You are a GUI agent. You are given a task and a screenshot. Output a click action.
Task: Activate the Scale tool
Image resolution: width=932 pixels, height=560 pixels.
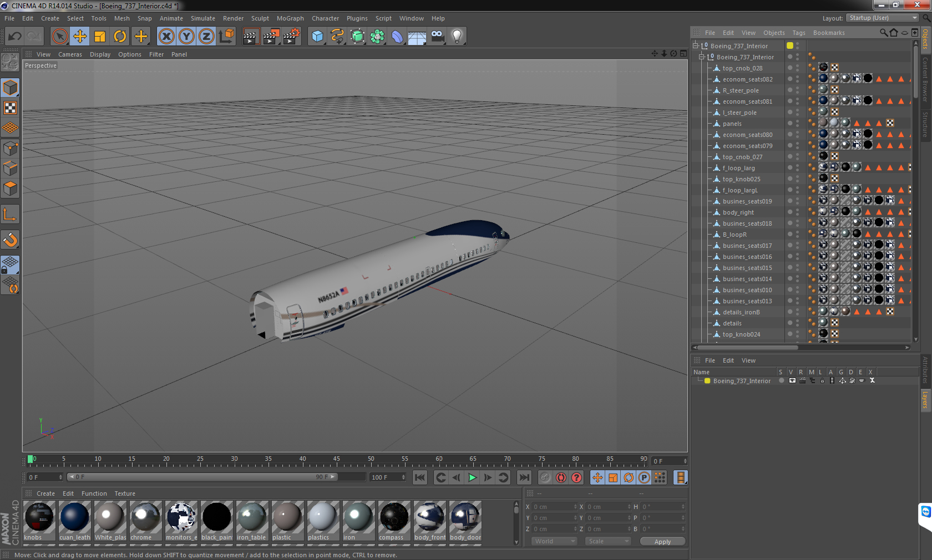[x=100, y=37]
